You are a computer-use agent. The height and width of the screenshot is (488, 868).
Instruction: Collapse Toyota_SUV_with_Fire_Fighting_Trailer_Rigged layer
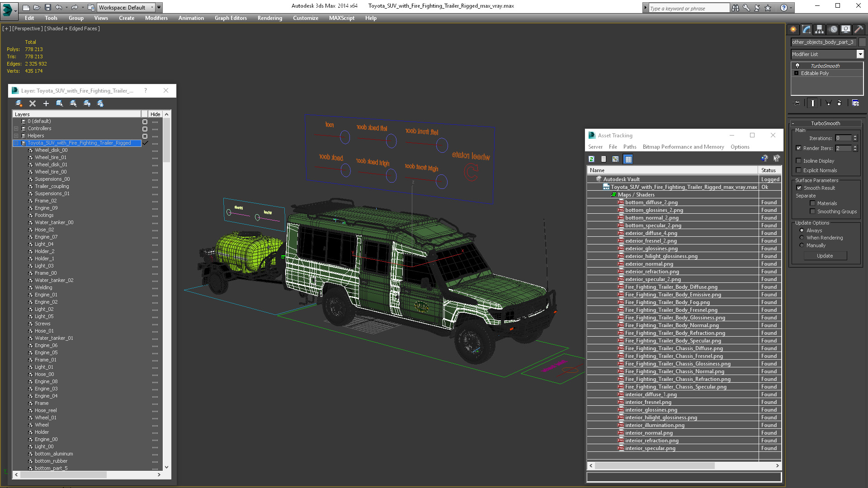[16, 143]
